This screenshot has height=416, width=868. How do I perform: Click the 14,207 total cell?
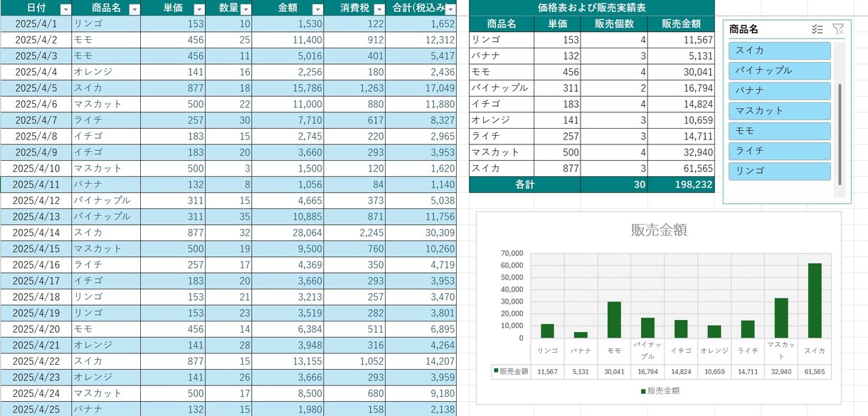click(421, 361)
